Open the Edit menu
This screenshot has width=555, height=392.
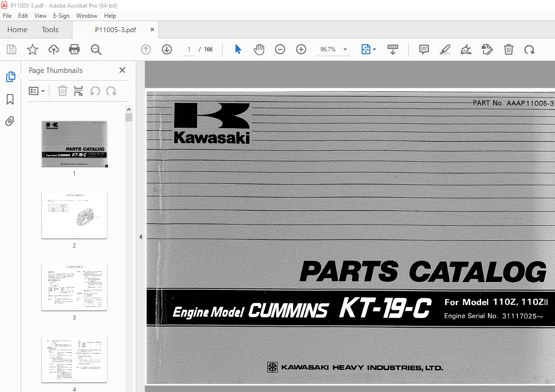[x=23, y=15]
